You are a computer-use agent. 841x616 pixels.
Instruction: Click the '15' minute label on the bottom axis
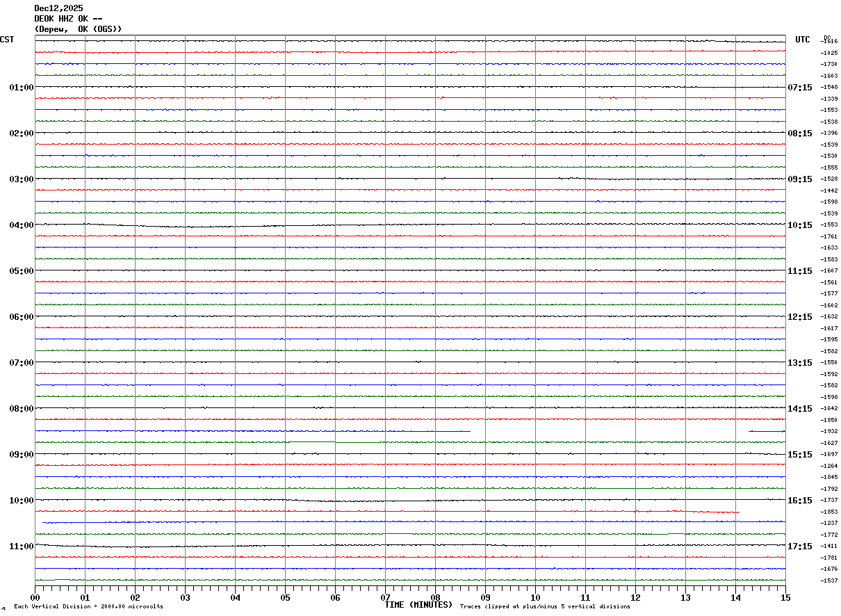pos(785,597)
